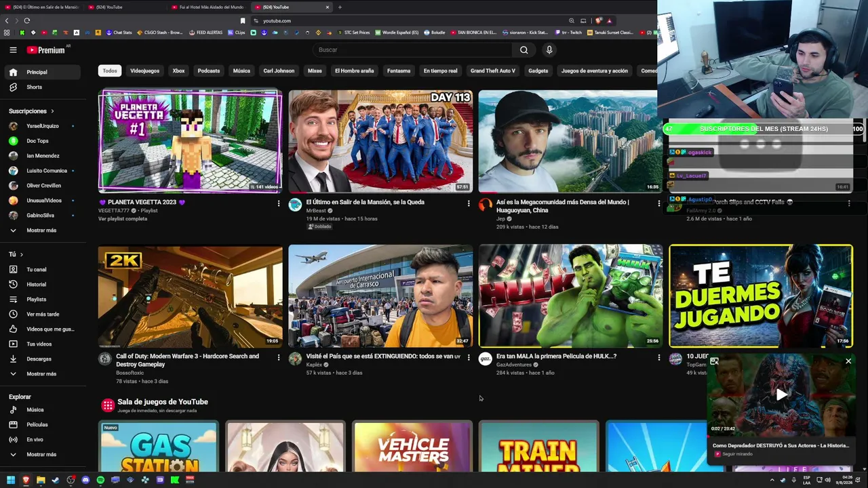Open MrBeast Day 113 video thumbnail
Viewport: 868px width, 488px height.
pyautogui.click(x=380, y=141)
